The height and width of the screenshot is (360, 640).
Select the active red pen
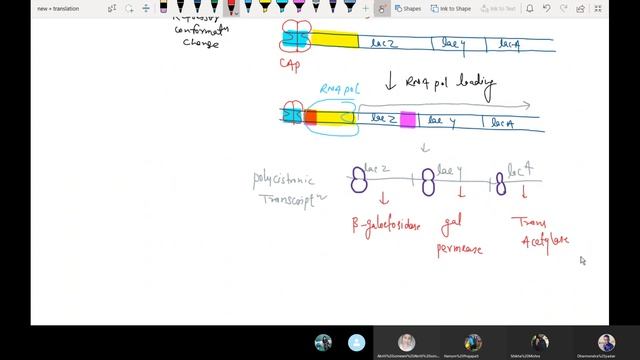[x=231, y=7]
